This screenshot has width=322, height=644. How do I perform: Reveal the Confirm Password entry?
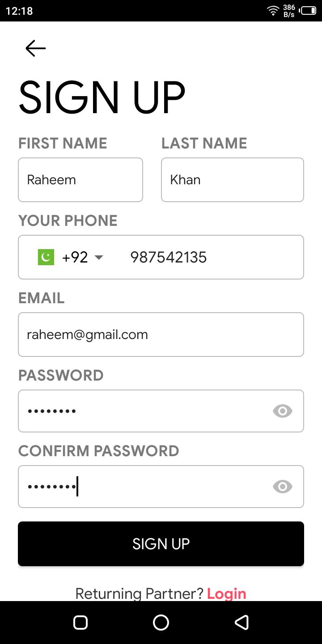283,487
